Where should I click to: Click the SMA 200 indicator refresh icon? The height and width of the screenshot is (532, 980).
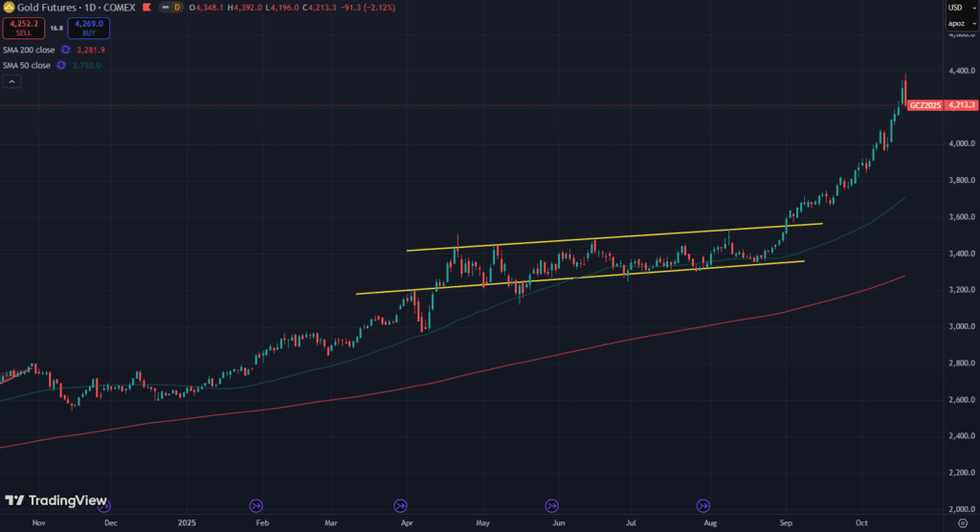coord(66,49)
